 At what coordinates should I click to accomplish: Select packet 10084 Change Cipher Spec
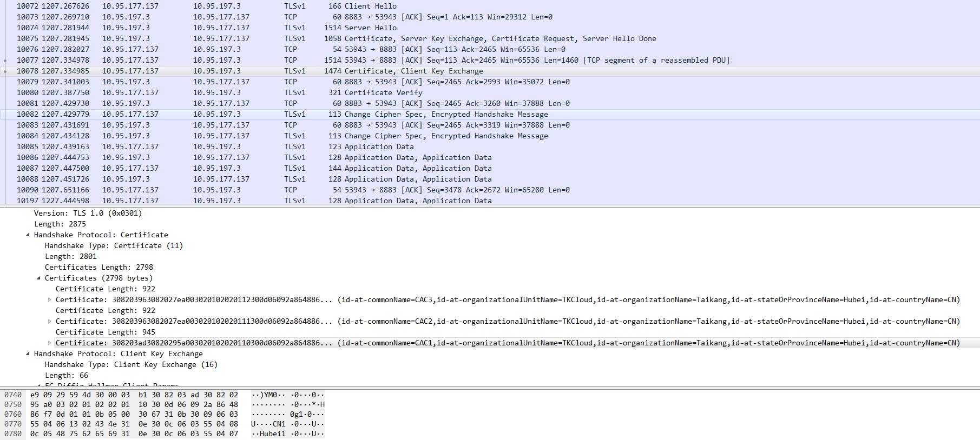490,136
